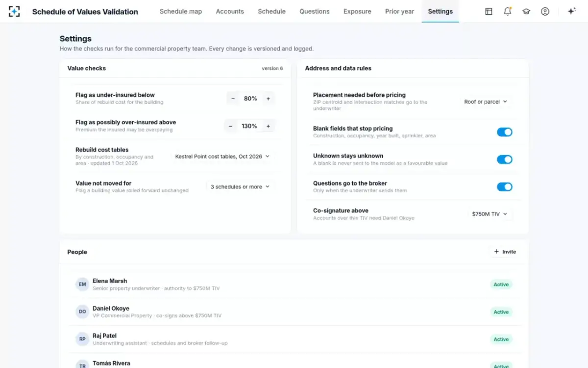Click Elena Marsh Active status badge
The height and width of the screenshot is (368, 588).
pos(501,285)
